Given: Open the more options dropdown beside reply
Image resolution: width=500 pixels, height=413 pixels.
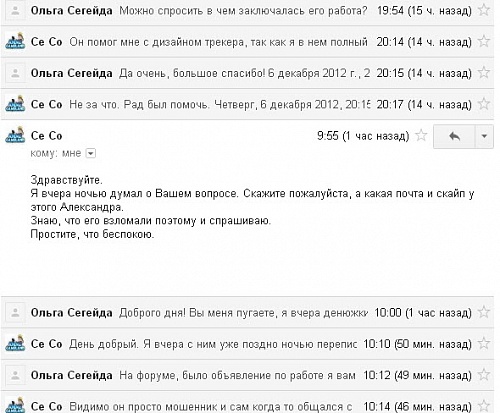Looking at the screenshot, I should click(484, 136).
